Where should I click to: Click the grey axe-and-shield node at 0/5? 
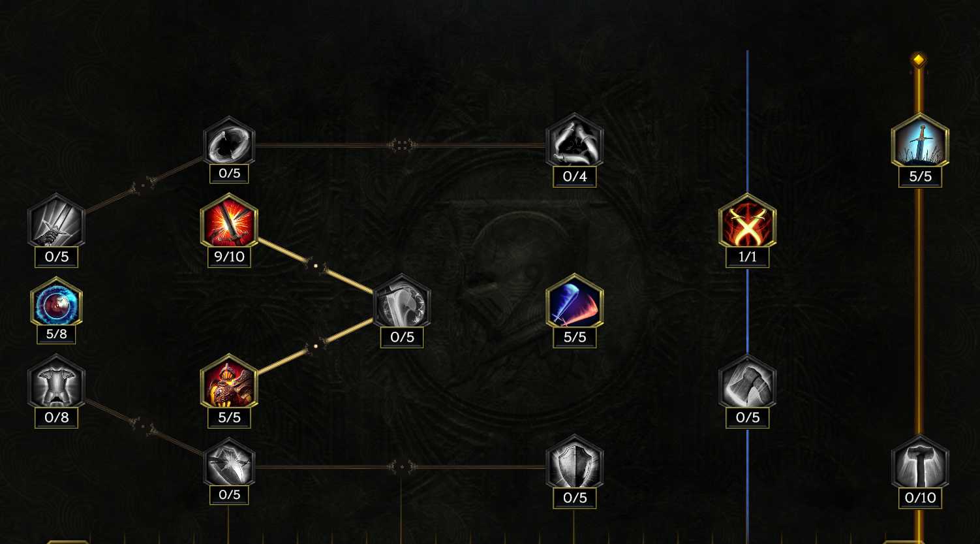pos(402,302)
